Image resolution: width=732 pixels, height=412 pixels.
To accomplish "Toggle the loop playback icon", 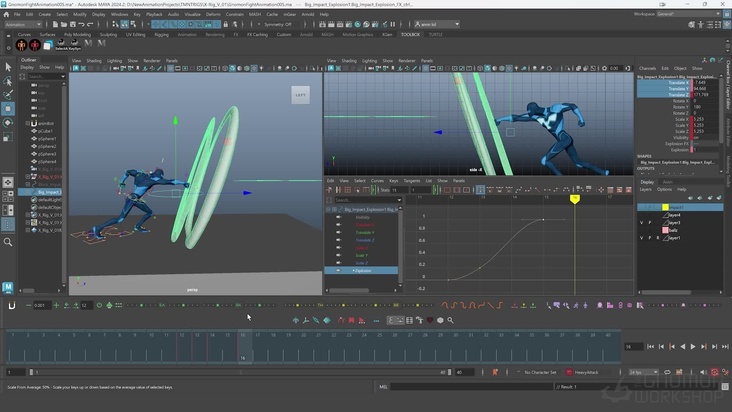I will [668, 372].
